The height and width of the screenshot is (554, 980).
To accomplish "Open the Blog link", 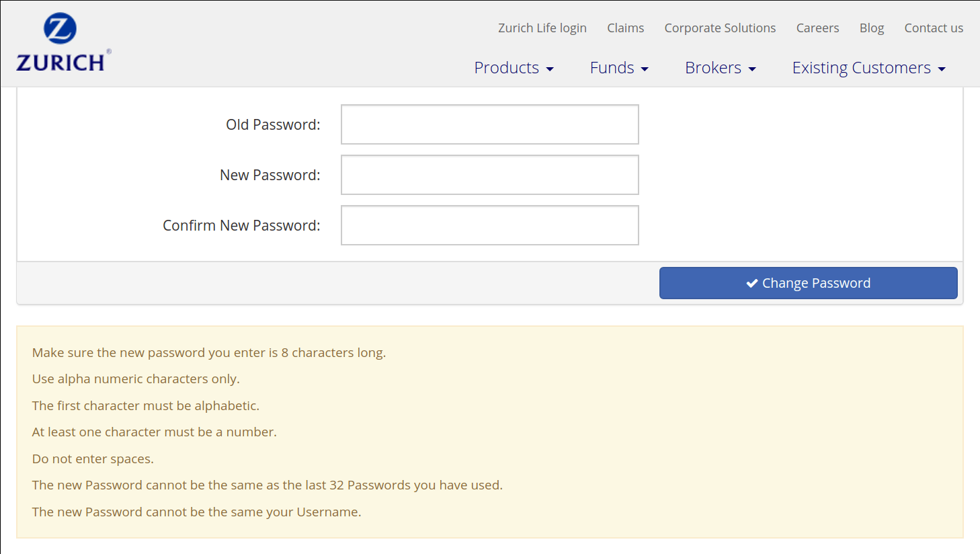I will coord(871,28).
